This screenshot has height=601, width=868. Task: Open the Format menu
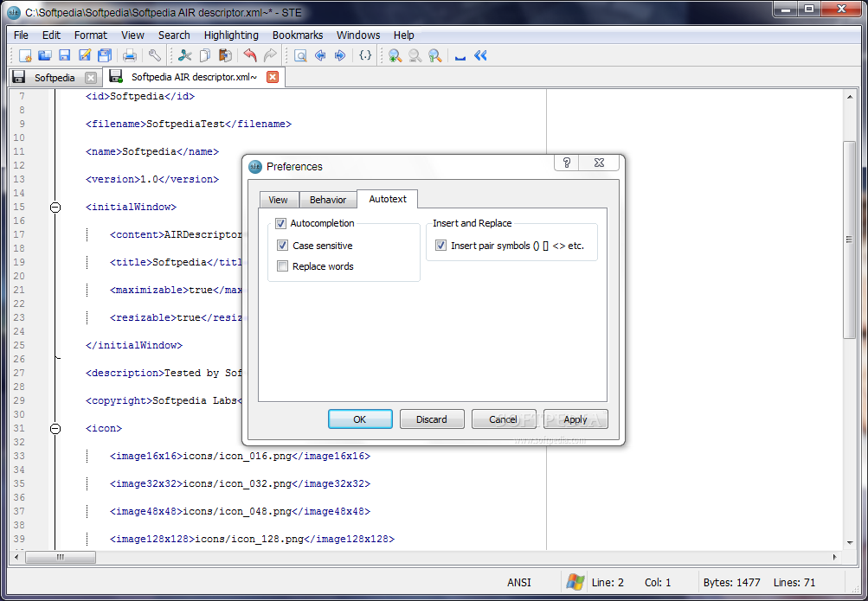90,35
